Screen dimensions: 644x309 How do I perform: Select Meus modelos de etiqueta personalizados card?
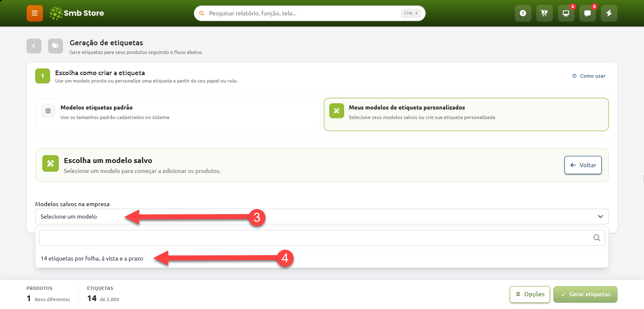pyautogui.click(x=466, y=114)
